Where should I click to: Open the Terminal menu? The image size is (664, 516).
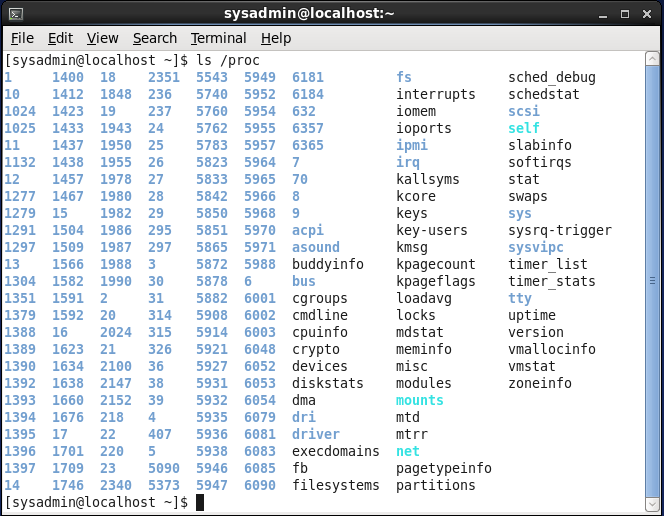click(x=218, y=38)
